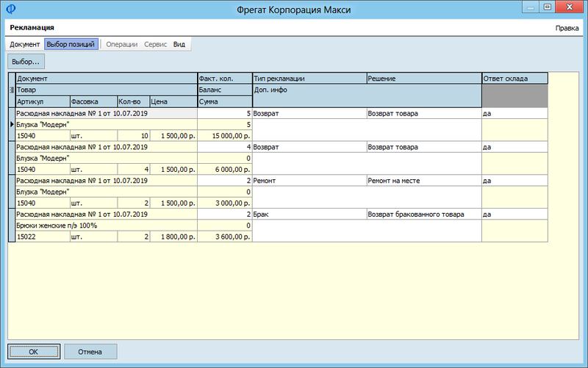
Task: Click the Фасовка column header
Action: click(x=93, y=101)
